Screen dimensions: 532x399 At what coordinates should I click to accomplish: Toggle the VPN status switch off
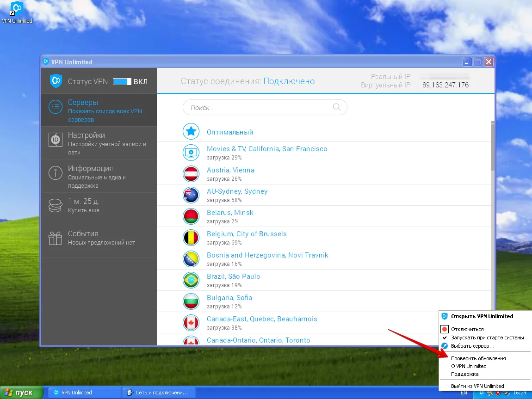(x=123, y=82)
